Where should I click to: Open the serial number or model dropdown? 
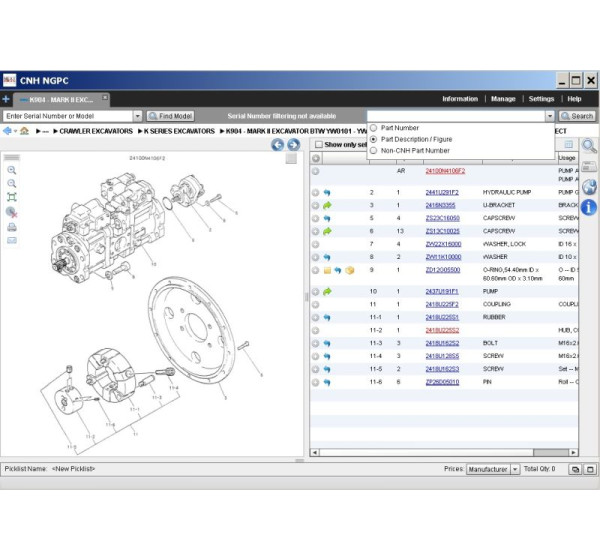pos(138,116)
